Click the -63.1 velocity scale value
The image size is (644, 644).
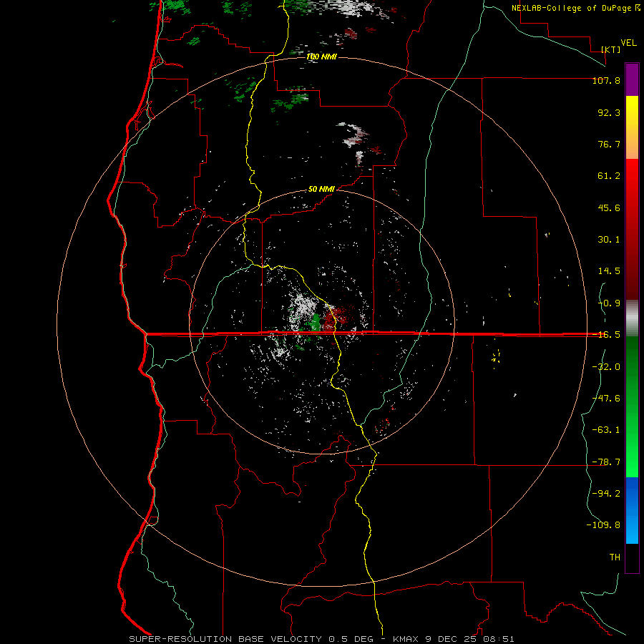606,430
